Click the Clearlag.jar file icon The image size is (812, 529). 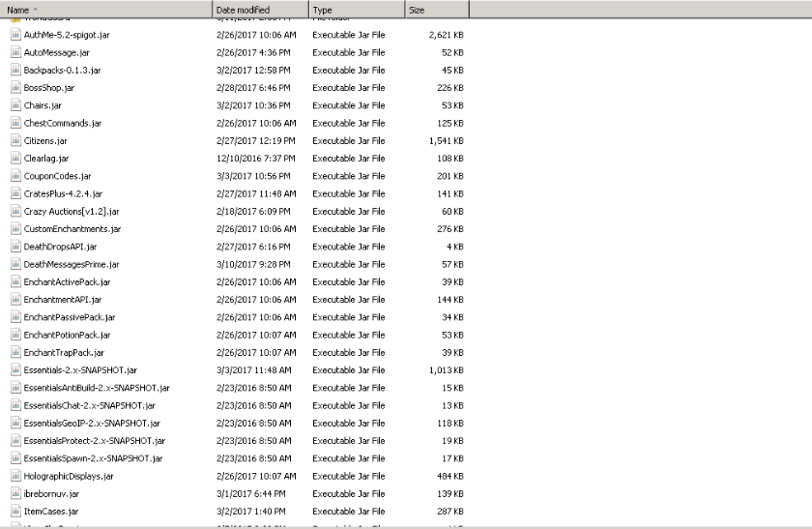tap(16, 158)
